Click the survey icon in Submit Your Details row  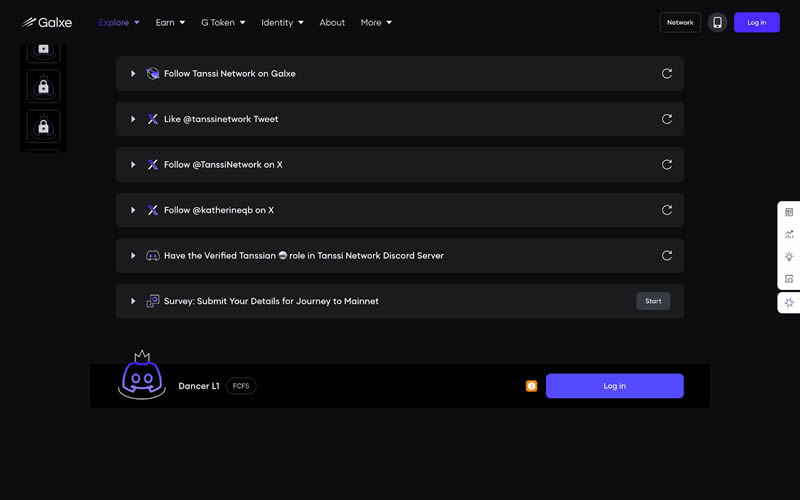click(153, 301)
